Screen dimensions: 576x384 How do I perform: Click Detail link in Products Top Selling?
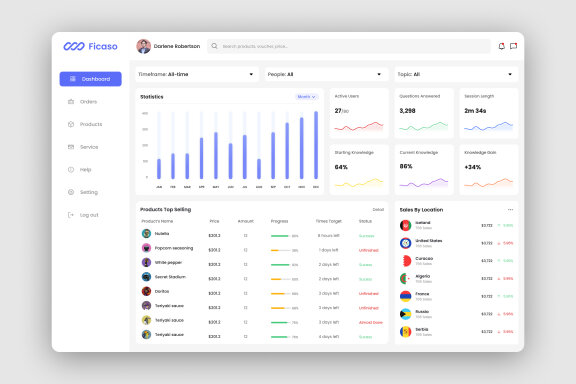tap(378, 209)
